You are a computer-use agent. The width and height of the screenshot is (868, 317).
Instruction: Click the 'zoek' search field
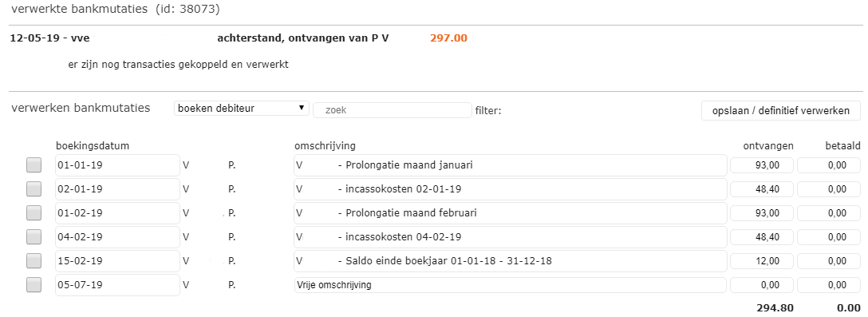click(393, 110)
